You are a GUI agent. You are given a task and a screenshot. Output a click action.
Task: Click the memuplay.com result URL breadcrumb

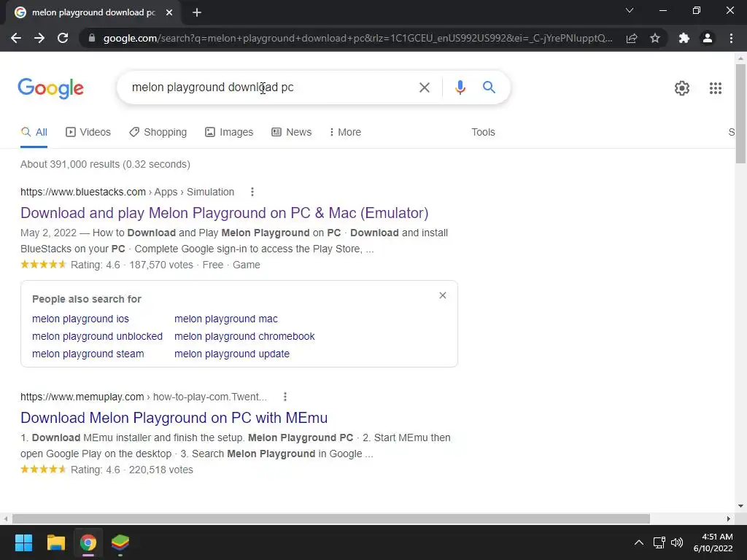tap(144, 397)
